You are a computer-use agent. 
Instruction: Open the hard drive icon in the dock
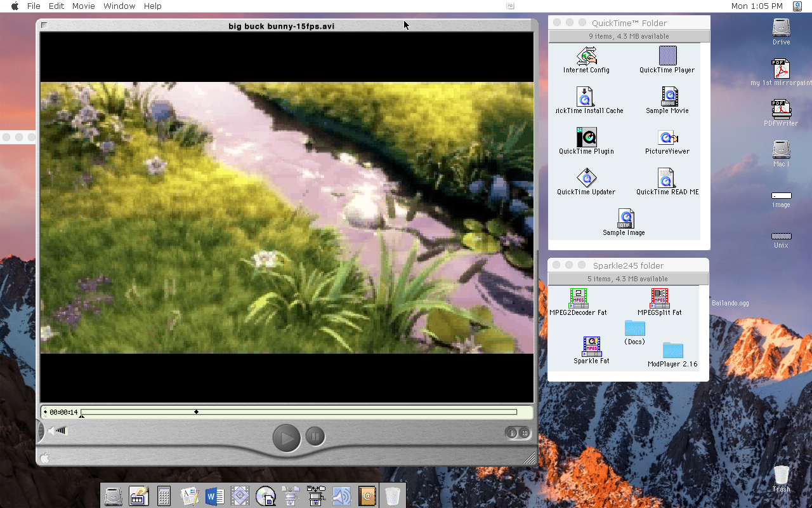coord(114,496)
